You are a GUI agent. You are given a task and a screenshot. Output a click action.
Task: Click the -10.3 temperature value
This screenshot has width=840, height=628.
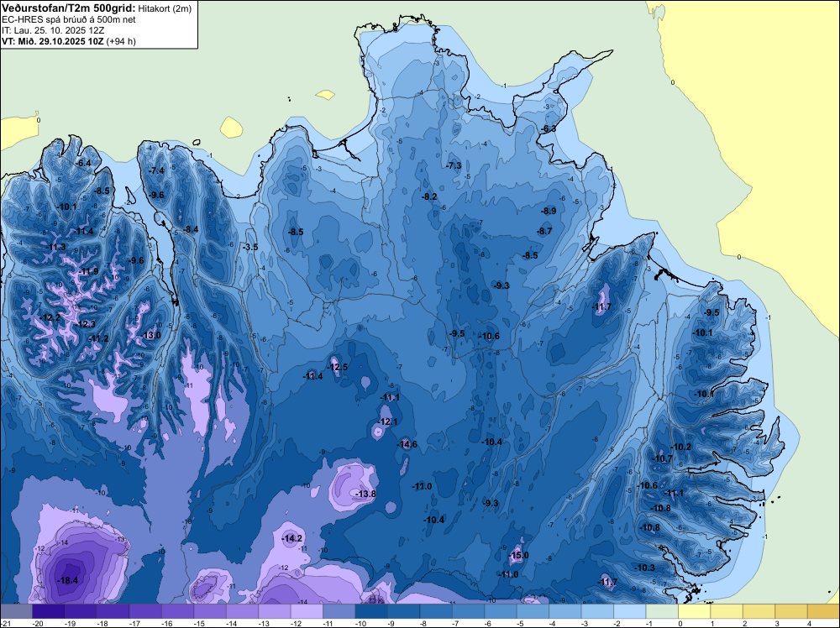644,568
